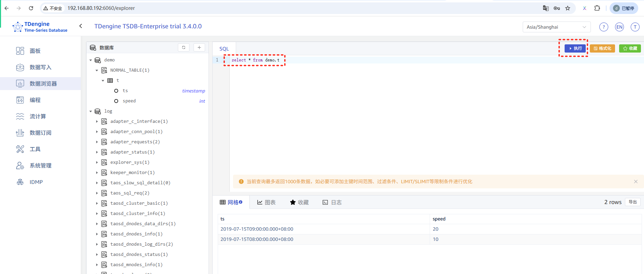Open the help question mark icon
Image resolution: width=644 pixels, height=274 pixels.
point(603,27)
